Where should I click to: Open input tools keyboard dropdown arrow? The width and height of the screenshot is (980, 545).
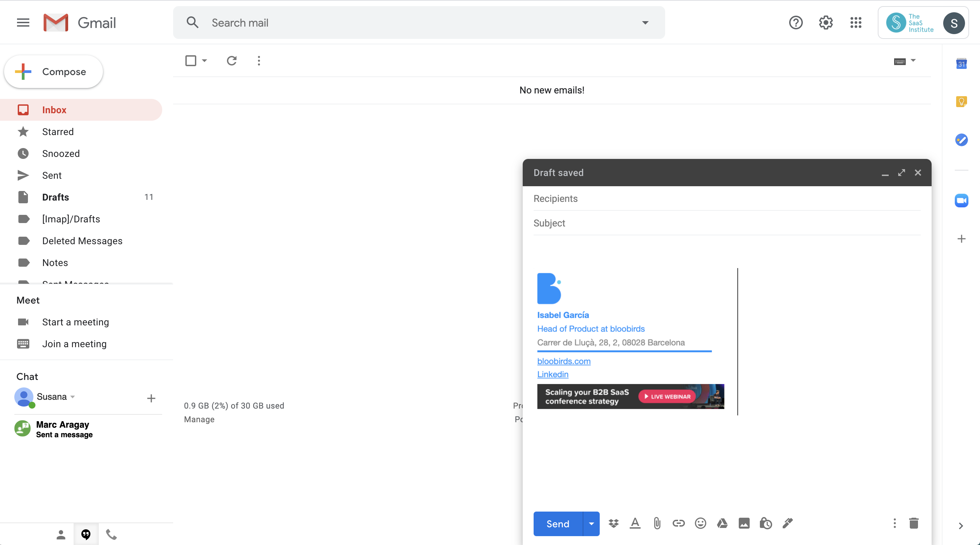(x=913, y=61)
